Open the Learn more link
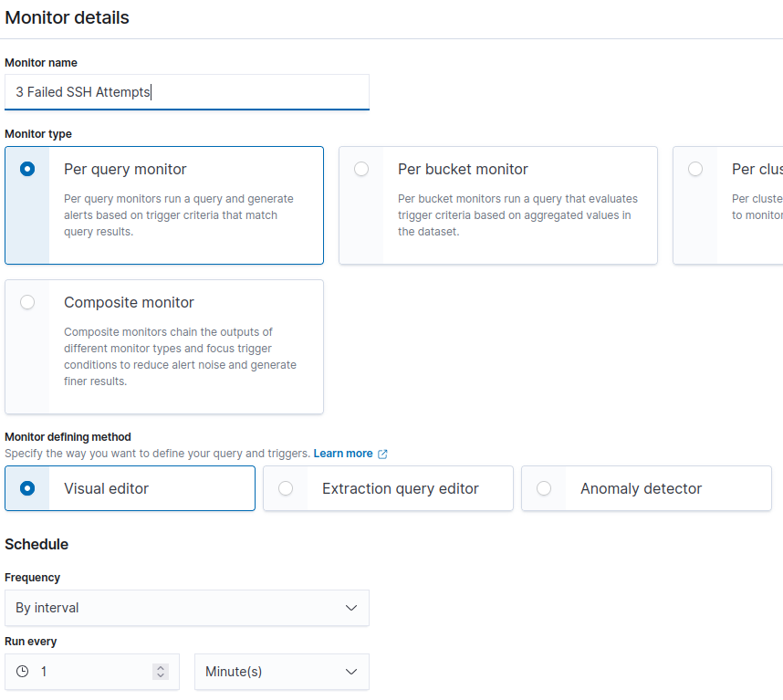Image resolution: width=783 pixels, height=700 pixels. click(x=343, y=454)
